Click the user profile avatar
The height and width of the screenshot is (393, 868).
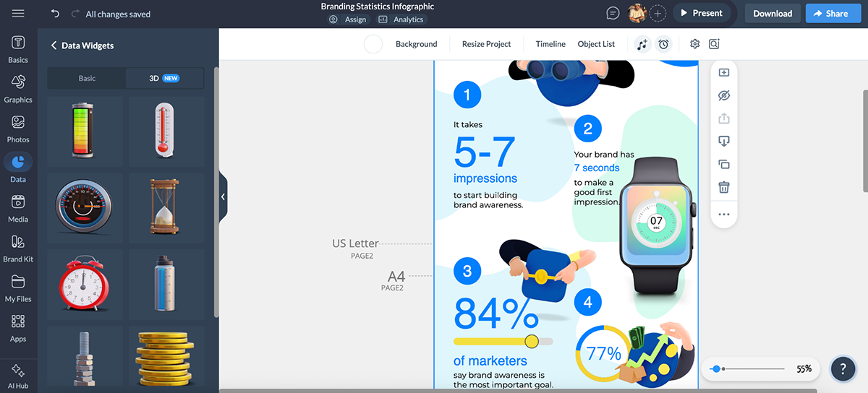point(637,13)
